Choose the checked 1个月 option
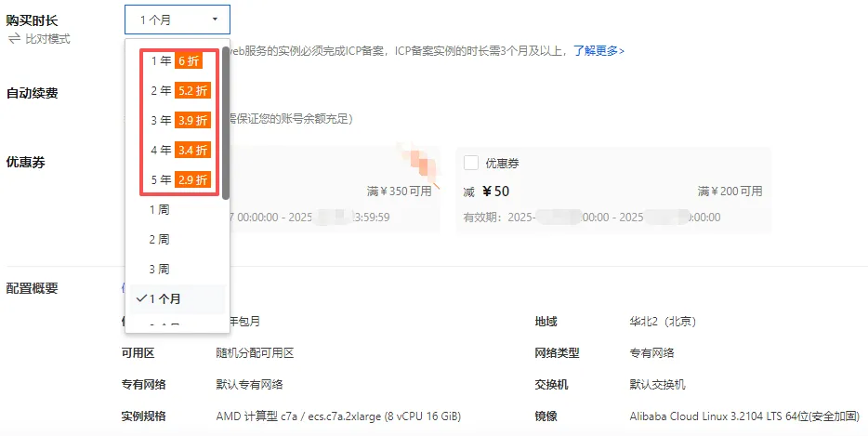The height and width of the screenshot is (436, 868). 178,299
